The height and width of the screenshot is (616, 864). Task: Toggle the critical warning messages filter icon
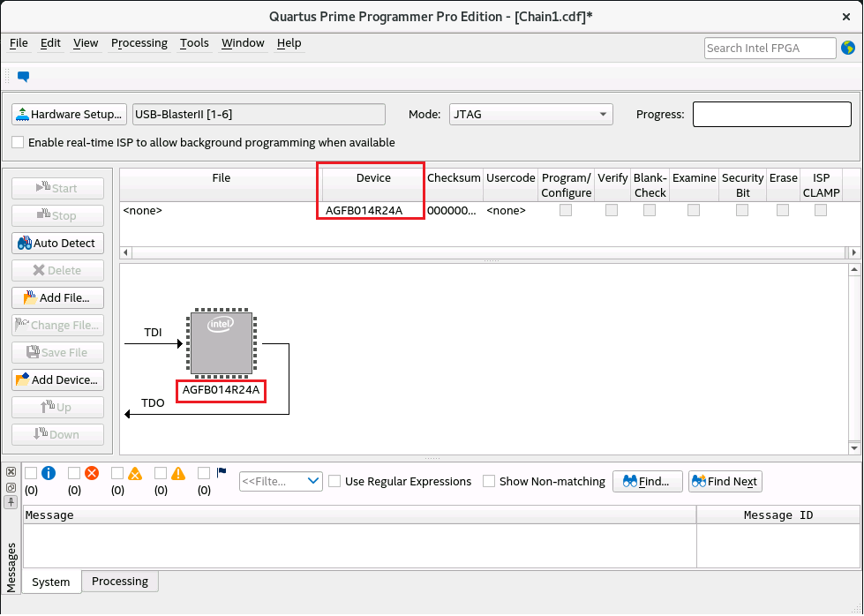[x=135, y=473]
